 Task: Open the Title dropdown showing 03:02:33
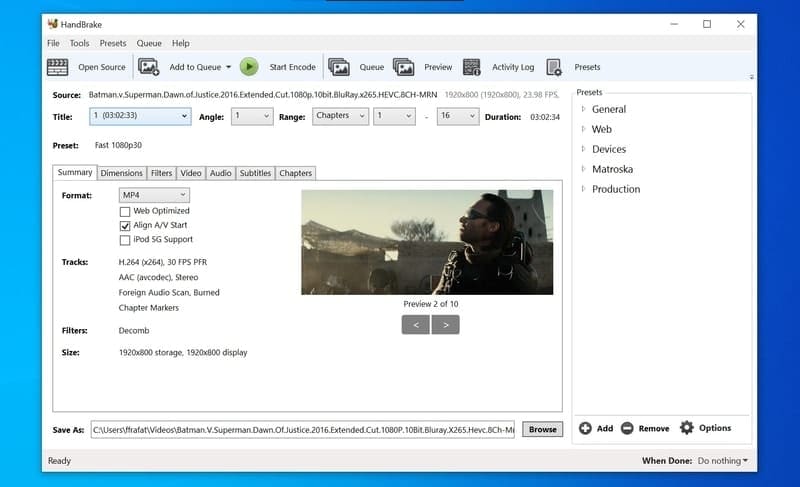(140, 116)
